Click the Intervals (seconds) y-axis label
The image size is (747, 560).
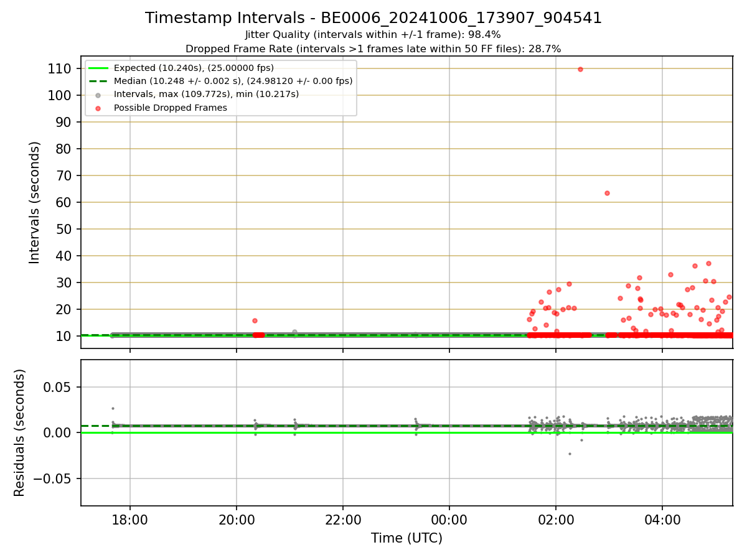[35, 202]
